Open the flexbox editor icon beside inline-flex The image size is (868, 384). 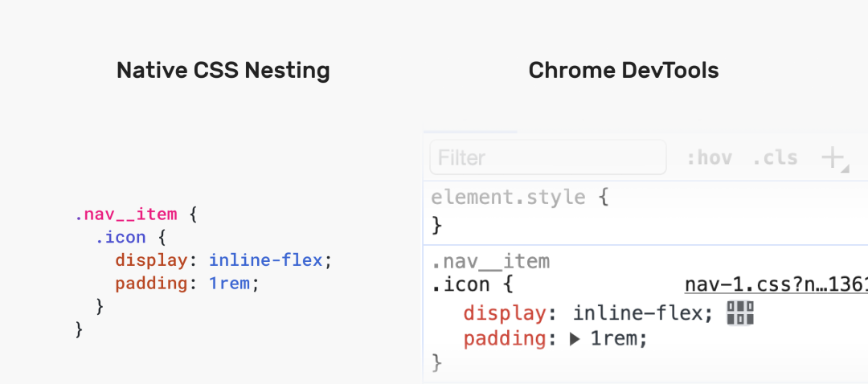pos(740,313)
